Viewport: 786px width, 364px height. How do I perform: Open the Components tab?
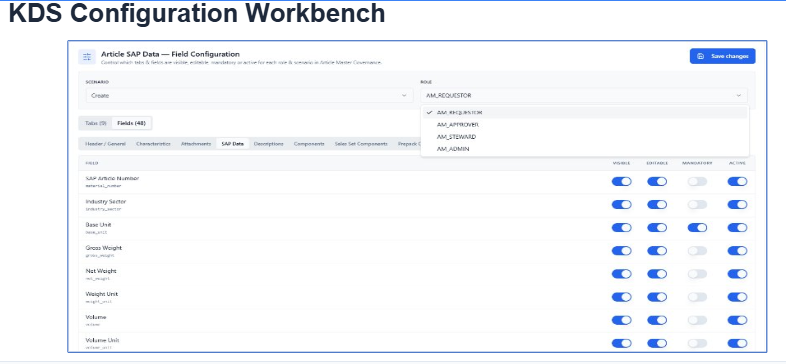coord(309,144)
